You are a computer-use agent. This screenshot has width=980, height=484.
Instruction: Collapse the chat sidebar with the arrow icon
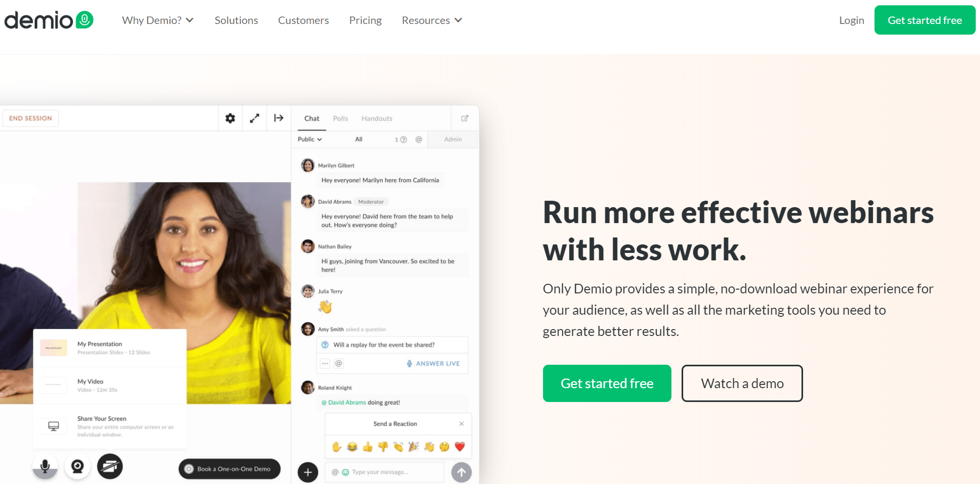coord(279,118)
